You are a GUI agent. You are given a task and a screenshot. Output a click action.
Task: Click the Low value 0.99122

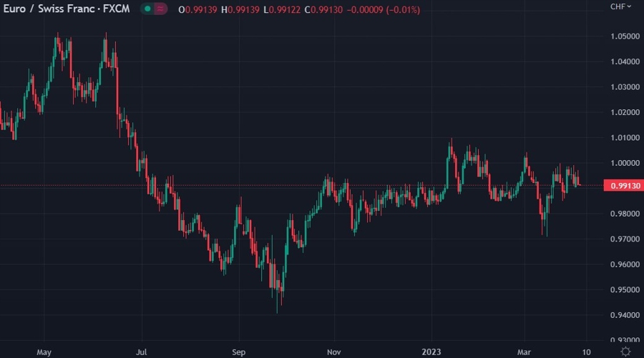(285, 9)
